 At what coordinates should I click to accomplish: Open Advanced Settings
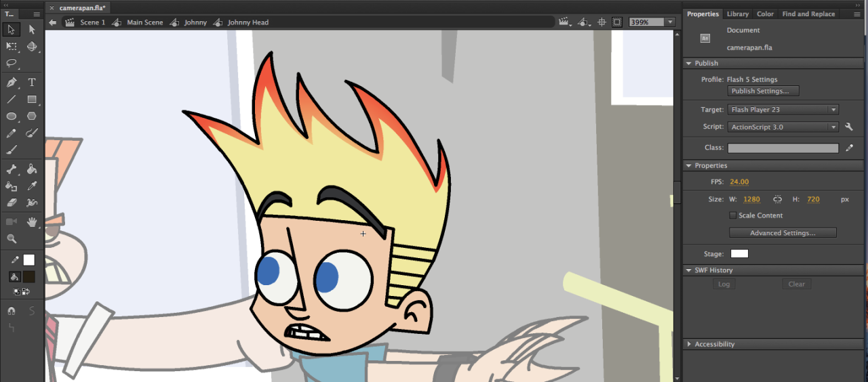[x=783, y=233]
